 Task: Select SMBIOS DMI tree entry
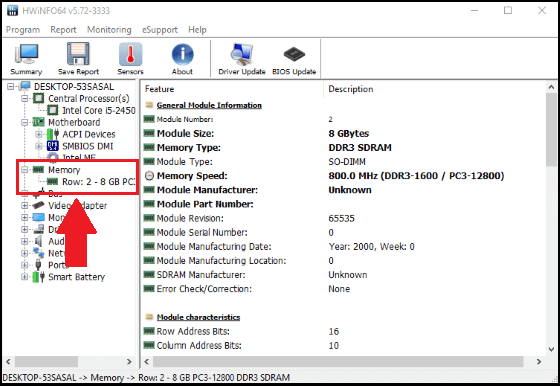click(x=88, y=146)
